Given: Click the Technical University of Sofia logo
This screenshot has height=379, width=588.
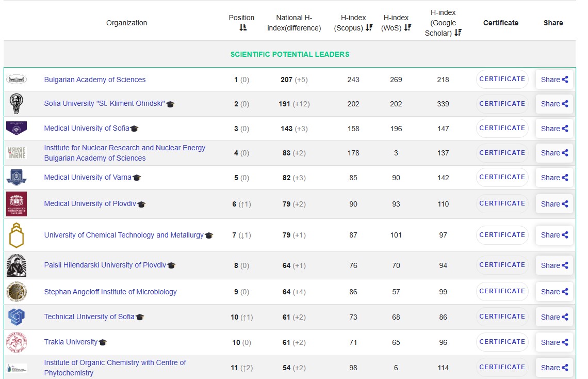Looking at the screenshot, I should pyautogui.click(x=17, y=317).
